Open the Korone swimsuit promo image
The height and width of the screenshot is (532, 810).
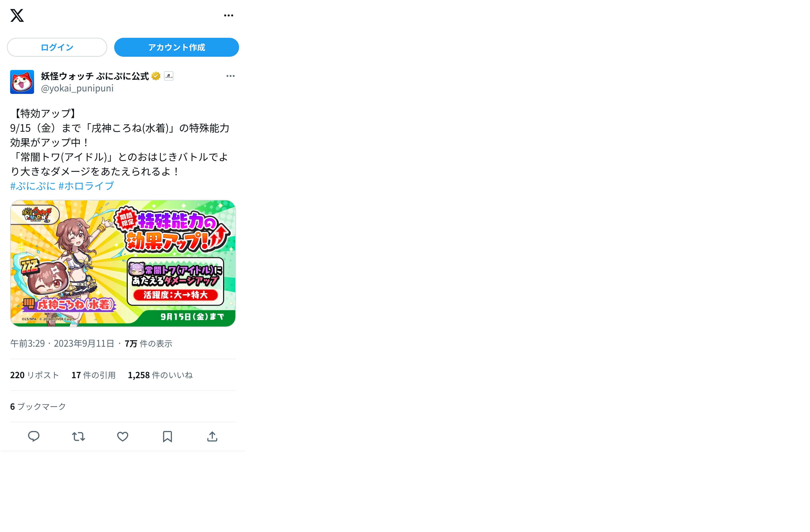(123, 263)
